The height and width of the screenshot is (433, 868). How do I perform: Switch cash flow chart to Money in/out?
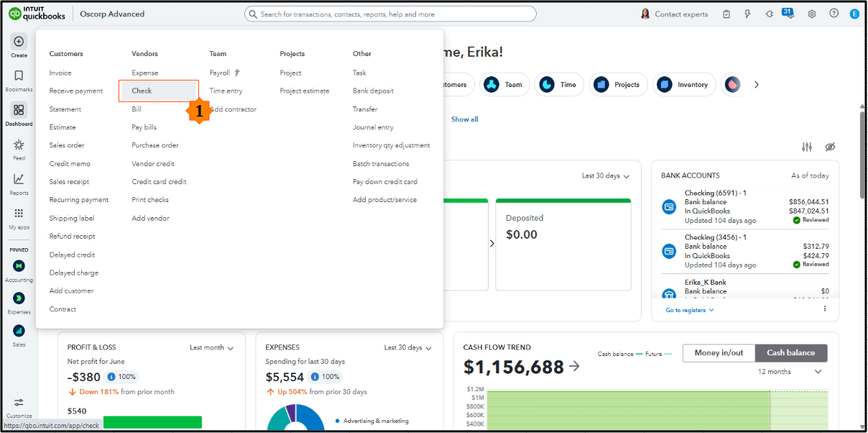(719, 352)
